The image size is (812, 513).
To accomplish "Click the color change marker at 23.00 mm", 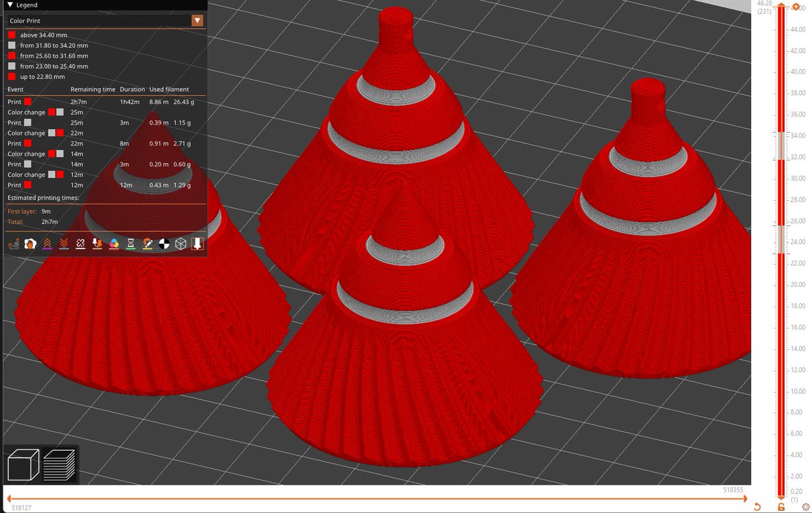I will coord(781,252).
